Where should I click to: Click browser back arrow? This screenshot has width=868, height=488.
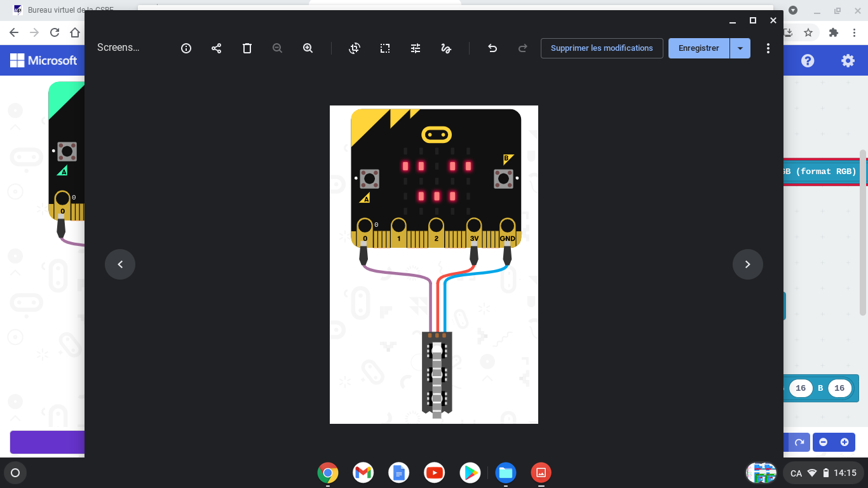pos(14,32)
